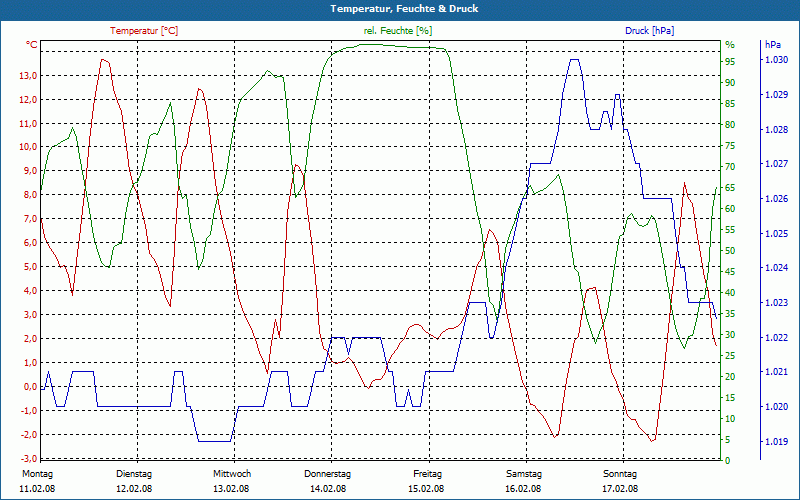Click the 1.019 tick on pressure axis
Image resolution: width=800 pixels, height=500 pixels.
pos(776,441)
